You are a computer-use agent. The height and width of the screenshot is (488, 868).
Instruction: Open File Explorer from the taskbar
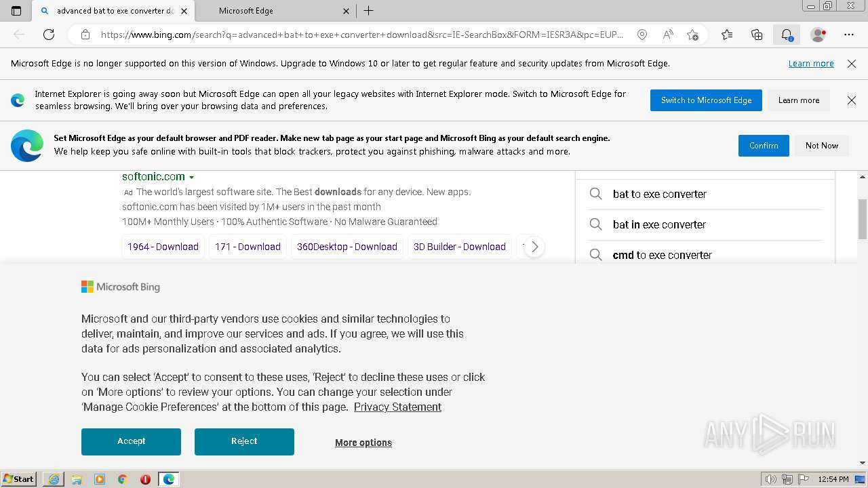(x=77, y=479)
